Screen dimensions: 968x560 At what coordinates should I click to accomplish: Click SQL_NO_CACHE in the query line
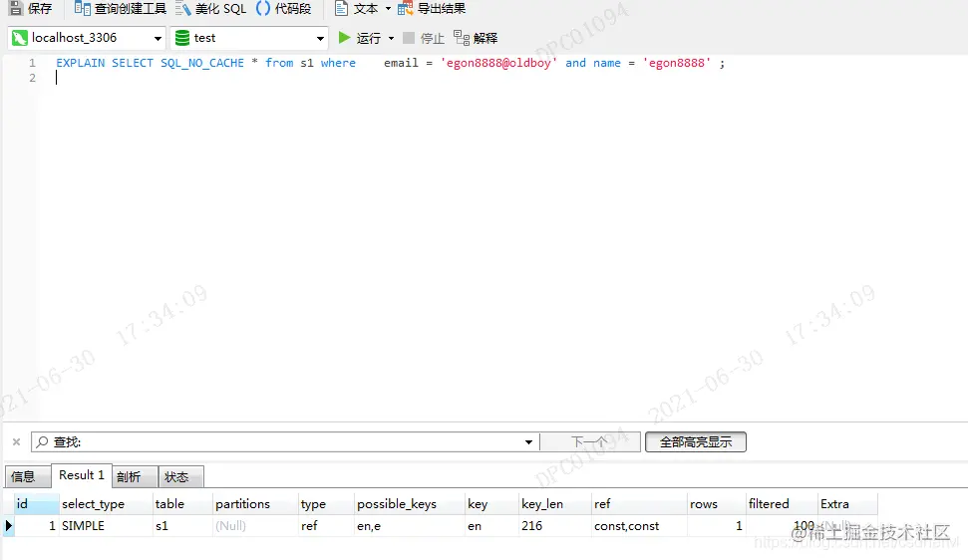coord(201,63)
